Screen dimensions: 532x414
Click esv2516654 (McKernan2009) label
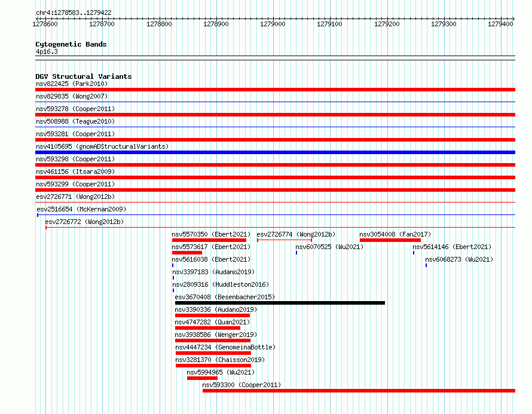[x=81, y=209]
